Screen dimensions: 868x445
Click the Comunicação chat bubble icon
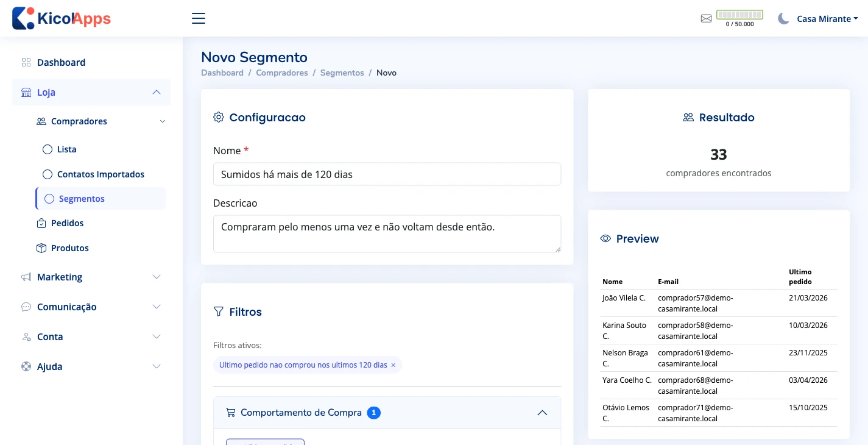click(26, 307)
